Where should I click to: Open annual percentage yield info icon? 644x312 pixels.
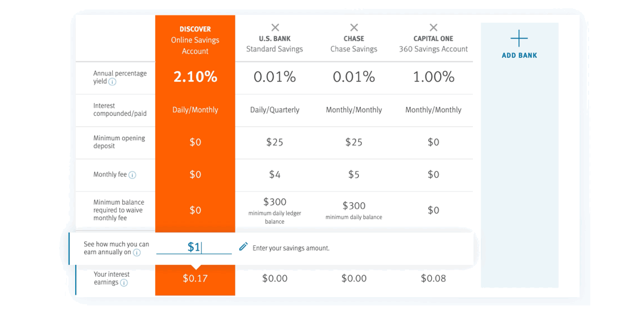[112, 82]
